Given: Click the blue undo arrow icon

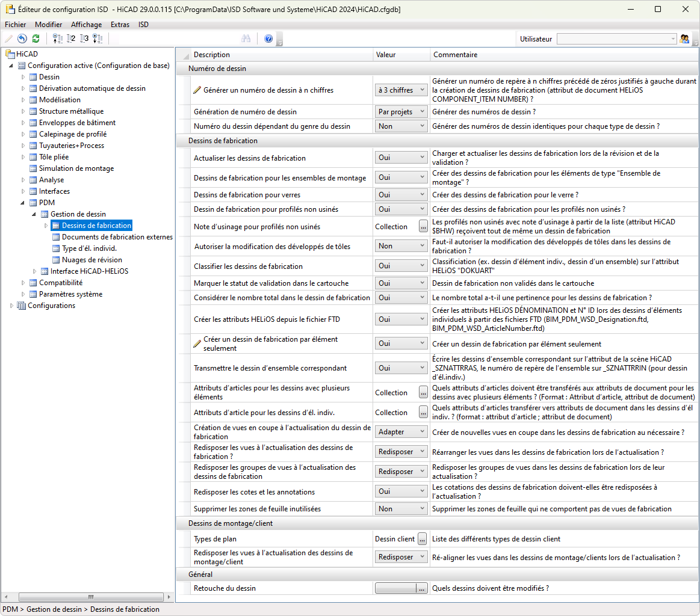Looking at the screenshot, I should pos(22,38).
